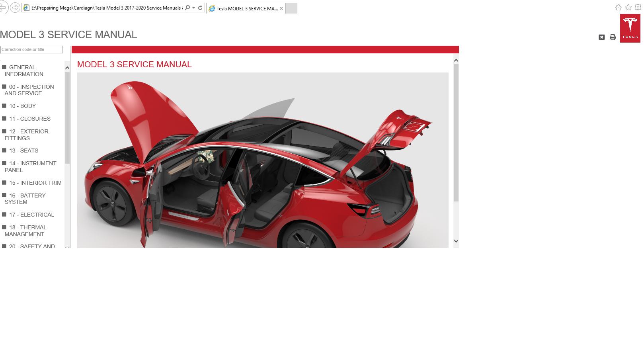Open 13 - SEATS section
The width and height of the screenshot is (644, 348).
[23, 151]
